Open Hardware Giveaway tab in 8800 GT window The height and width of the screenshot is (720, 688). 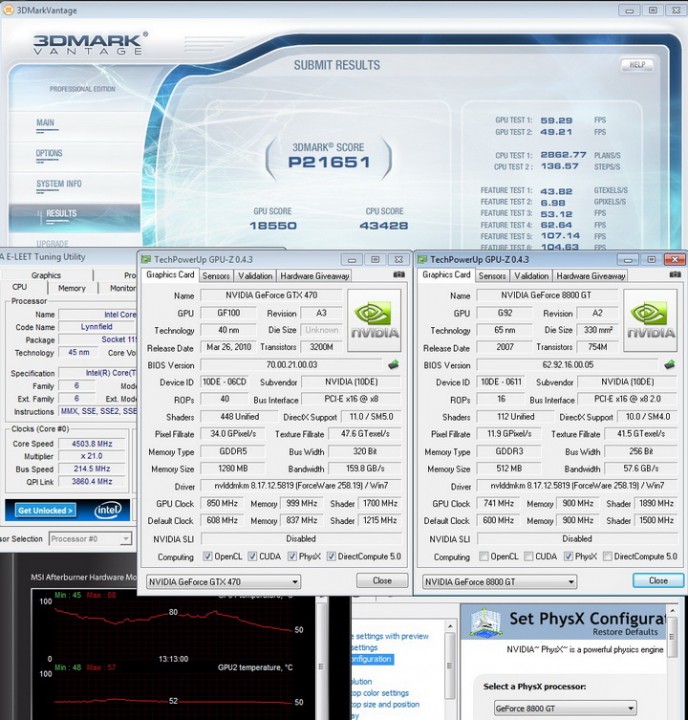click(591, 276)
